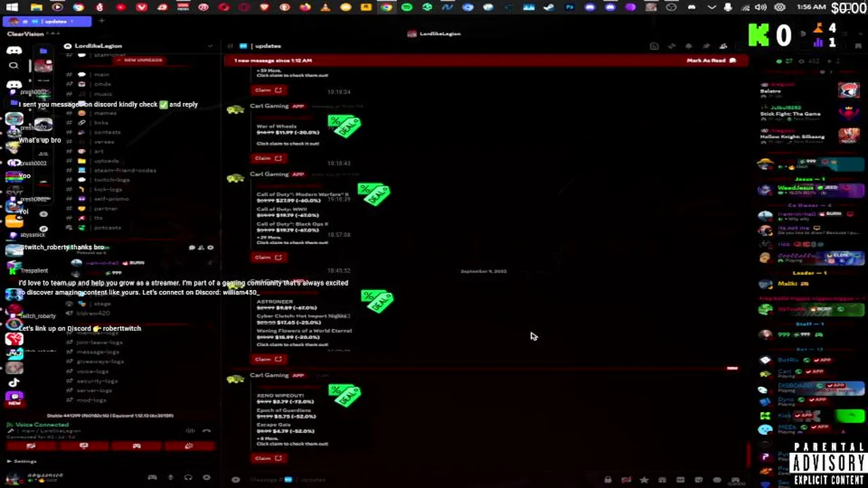Turn on camera in voice panel
This screenshot has height=488, width=868.
click(x=31, y=445)
